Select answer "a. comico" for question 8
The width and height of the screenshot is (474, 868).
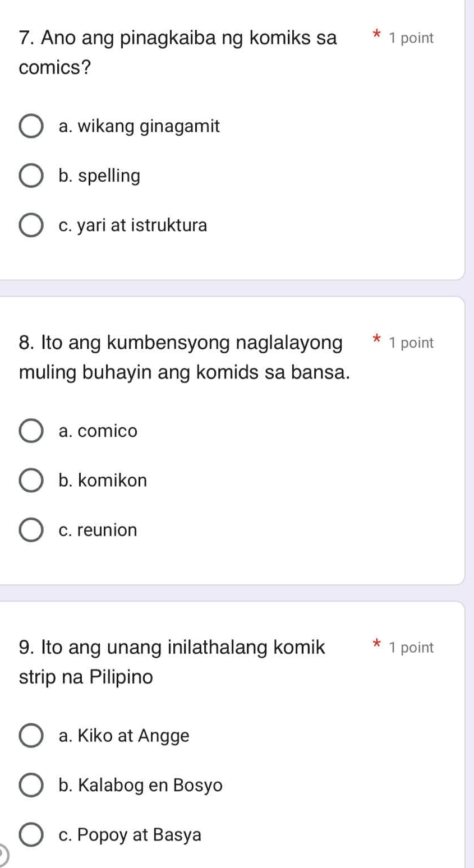pos(31,431)
